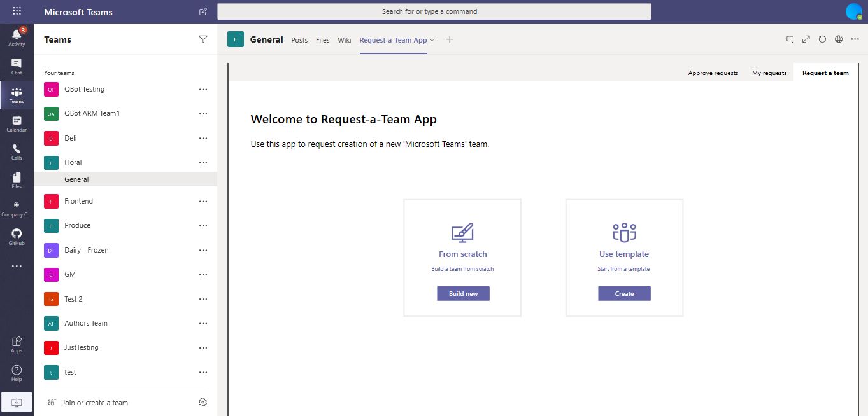
Task: Open Request-a-Team App tab dropdown chevron
Action: tap(432, 39)
